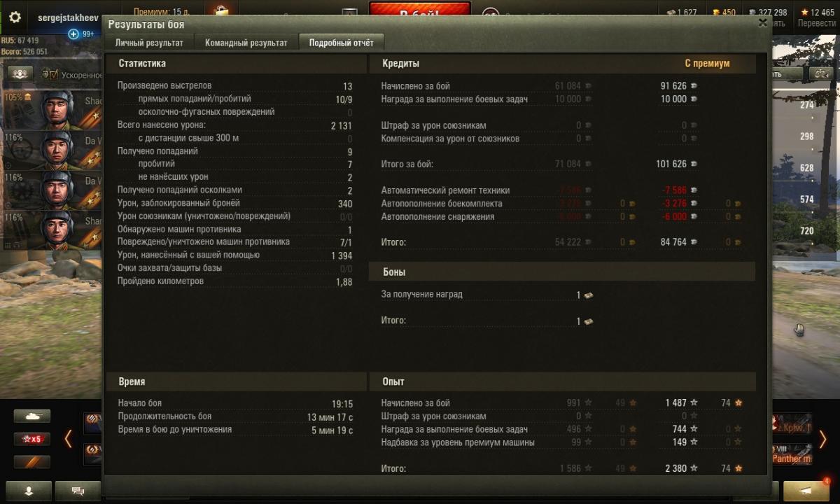840x504 pixels.
Task: Click the tank filter icon button
Action: pos(32,416)
